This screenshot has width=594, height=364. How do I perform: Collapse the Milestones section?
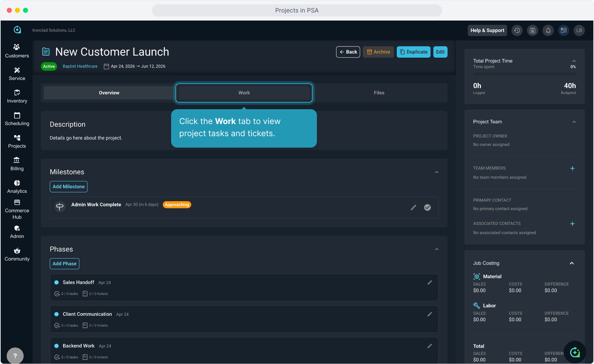click(x=437, y=172)
